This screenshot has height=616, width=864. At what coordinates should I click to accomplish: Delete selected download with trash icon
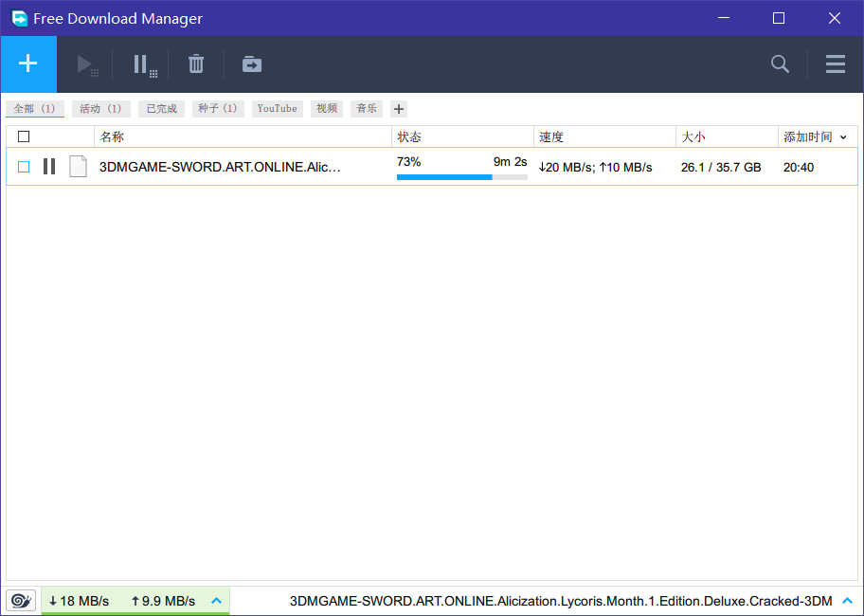[196, 63]
